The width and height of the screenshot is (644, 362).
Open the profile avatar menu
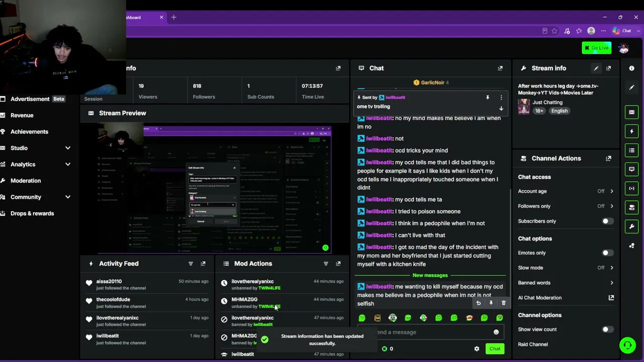click(624, 48)
